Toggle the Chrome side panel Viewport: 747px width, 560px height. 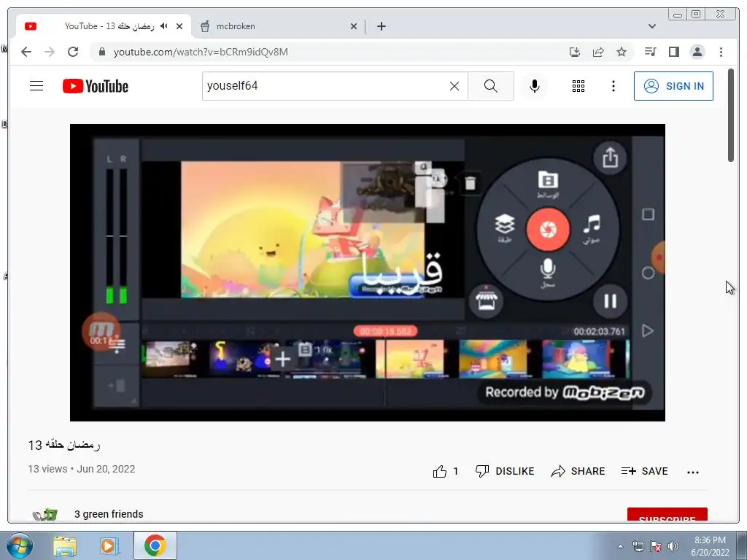tap(673, 52)
